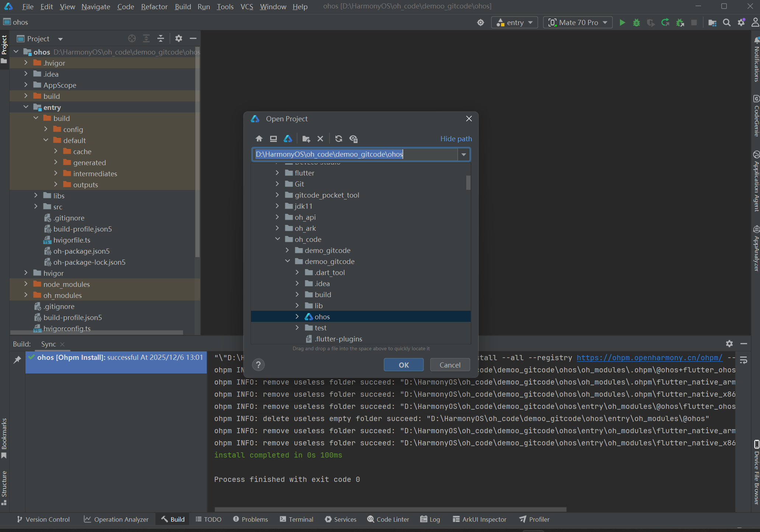
Task: Toggle soft-wrap in build output
Action: [743, 360]
